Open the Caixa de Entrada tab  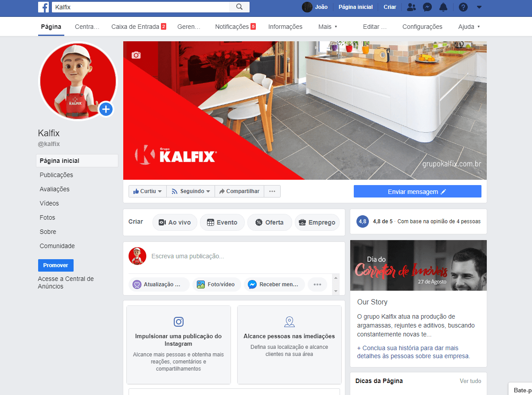coord(139,27)
